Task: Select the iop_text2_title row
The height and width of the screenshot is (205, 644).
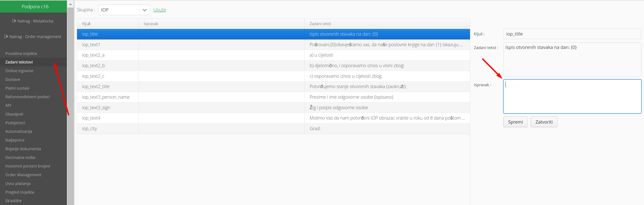Action: pyautogui.click(x=273, y=87)
